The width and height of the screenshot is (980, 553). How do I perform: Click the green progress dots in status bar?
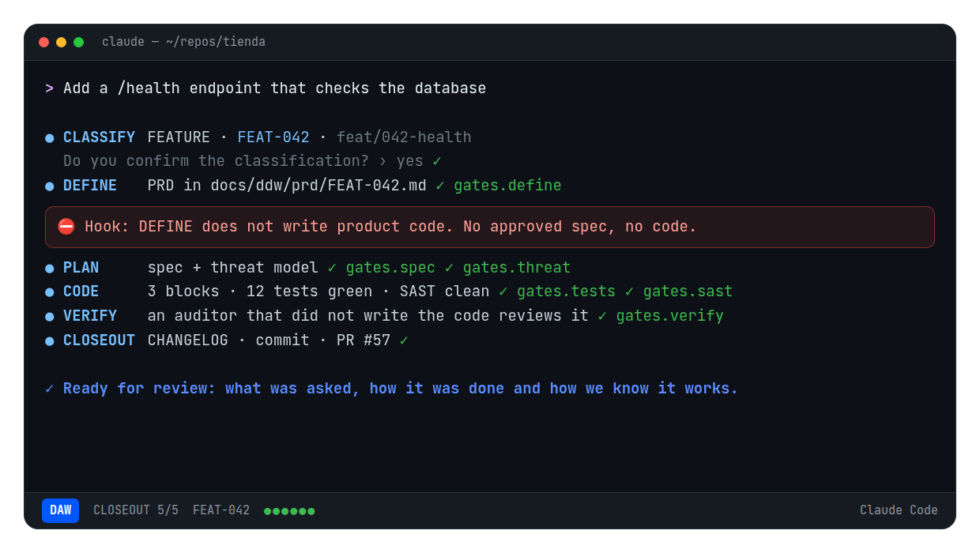pos(289,511)
